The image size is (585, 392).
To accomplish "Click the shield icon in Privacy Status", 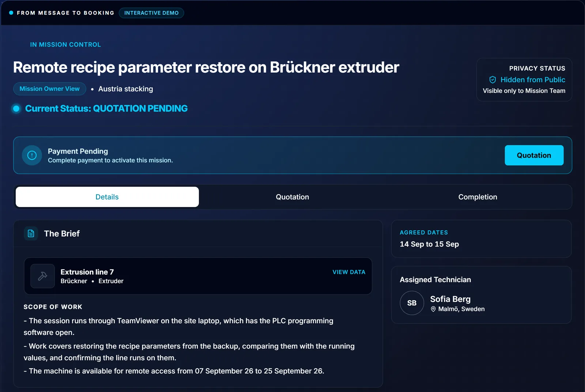I will [492, 80].
